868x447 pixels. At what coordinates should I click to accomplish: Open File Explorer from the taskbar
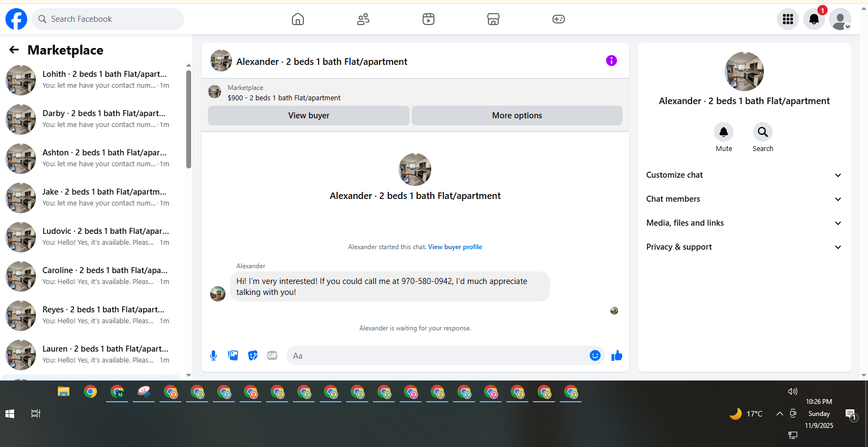coord(64,392)
